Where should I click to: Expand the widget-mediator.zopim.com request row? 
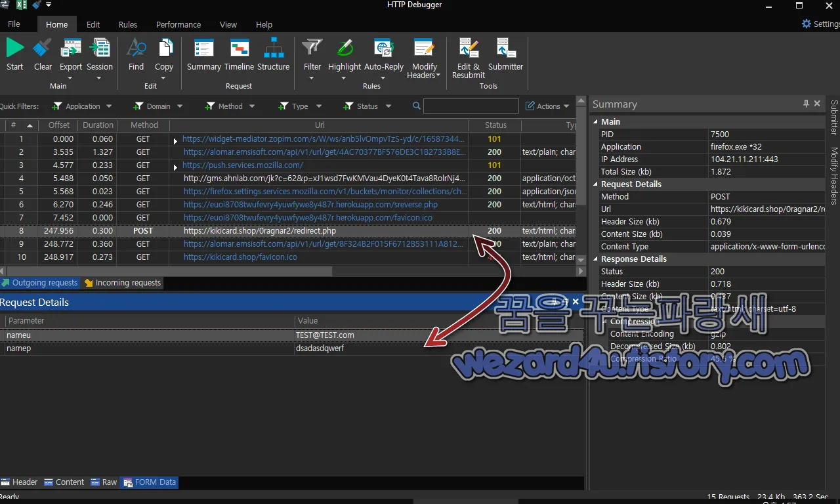[175, 140]
